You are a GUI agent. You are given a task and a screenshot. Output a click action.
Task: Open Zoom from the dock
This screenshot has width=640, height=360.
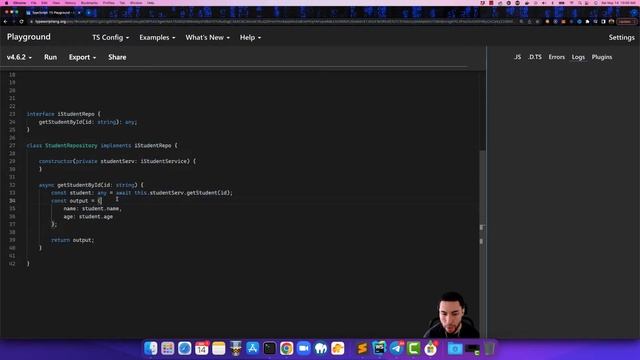(x=304, y=348)
